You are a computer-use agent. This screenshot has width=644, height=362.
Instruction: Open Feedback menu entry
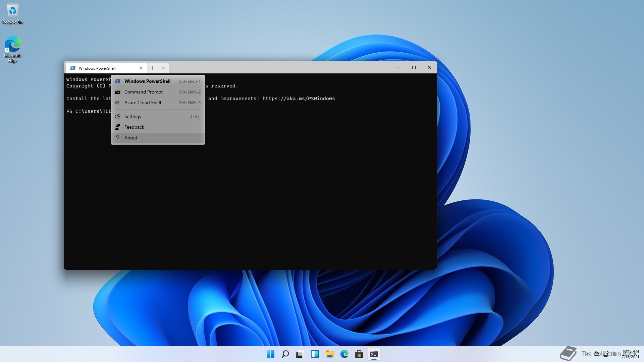point(158,127)
